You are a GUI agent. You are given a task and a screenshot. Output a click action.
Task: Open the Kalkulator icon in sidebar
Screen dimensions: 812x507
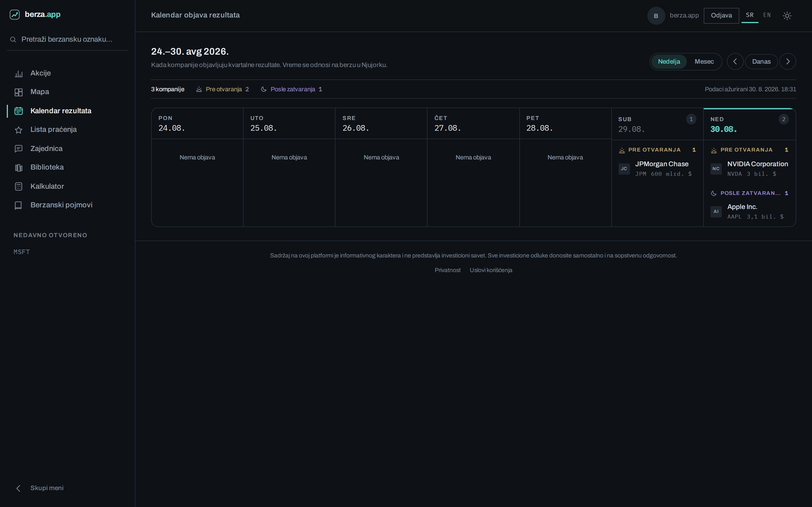click(18, 186)
